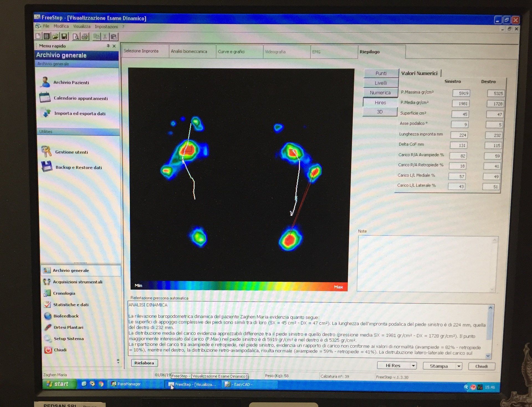Open the Biofeedback section
Screen dimensions: 532x407
[x=61, y=316]
